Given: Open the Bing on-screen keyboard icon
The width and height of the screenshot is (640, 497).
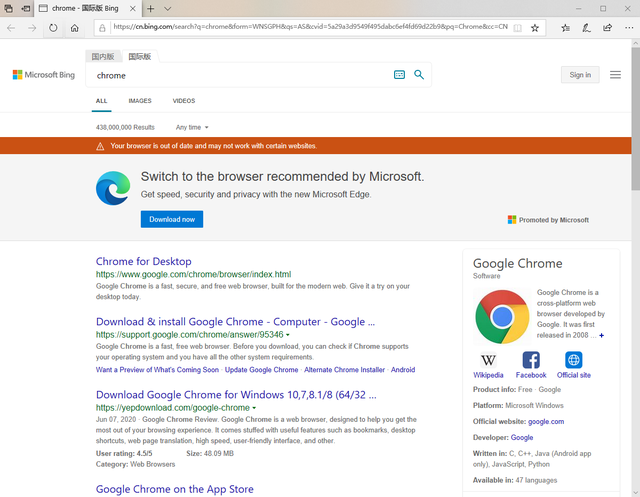Looking at the screenshot, I should click(399, 75).
